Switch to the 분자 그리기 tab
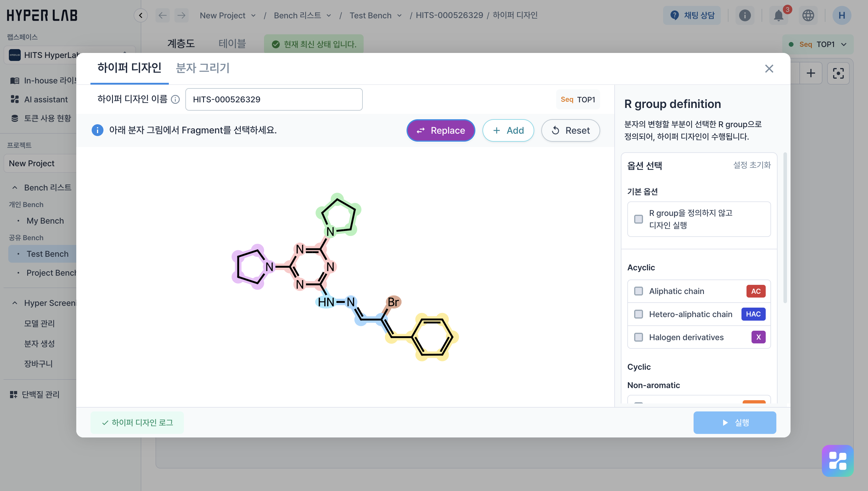Image resolution: width=868 pixels, height=491 pixels. 203,68
